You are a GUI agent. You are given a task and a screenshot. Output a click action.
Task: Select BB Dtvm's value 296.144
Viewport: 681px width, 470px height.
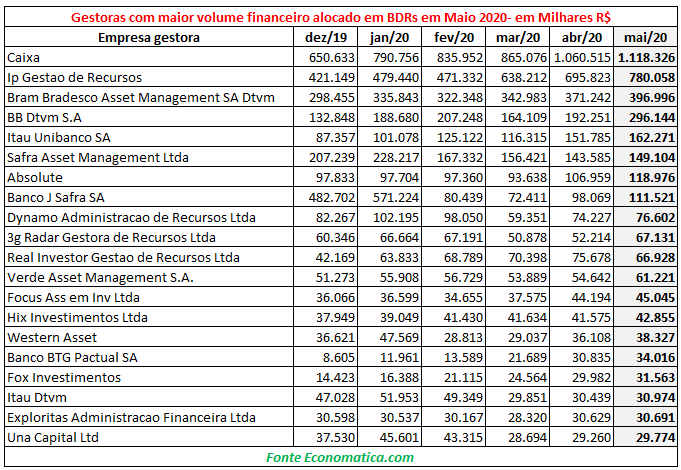click(652, 117)
